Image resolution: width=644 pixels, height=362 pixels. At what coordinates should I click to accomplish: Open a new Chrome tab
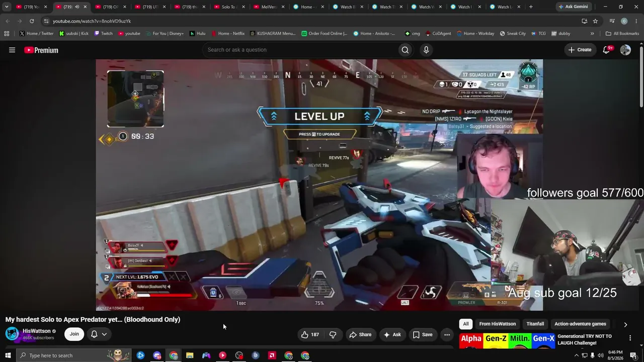(x=531, y=7)
